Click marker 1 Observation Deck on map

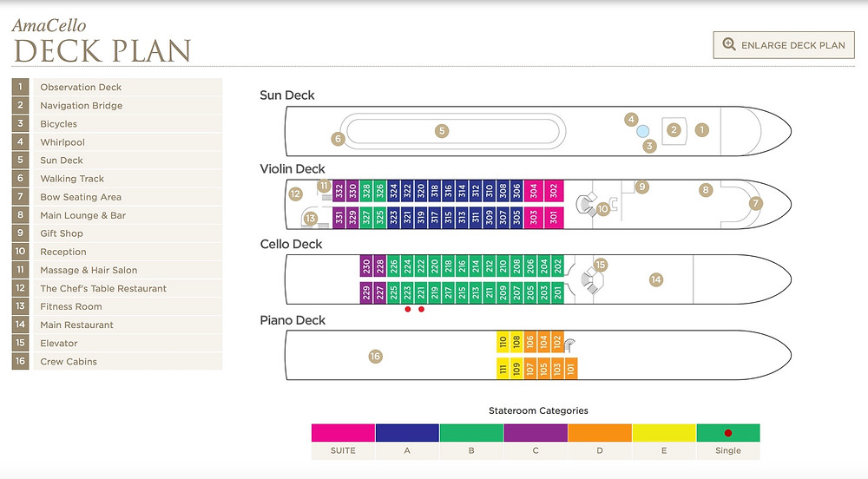pos(702,130)
